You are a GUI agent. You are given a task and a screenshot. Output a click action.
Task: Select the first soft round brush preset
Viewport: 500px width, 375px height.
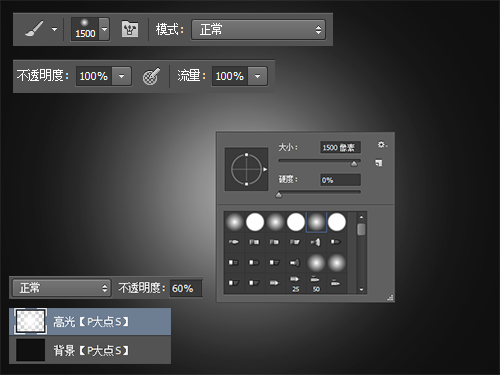[235, 222]
